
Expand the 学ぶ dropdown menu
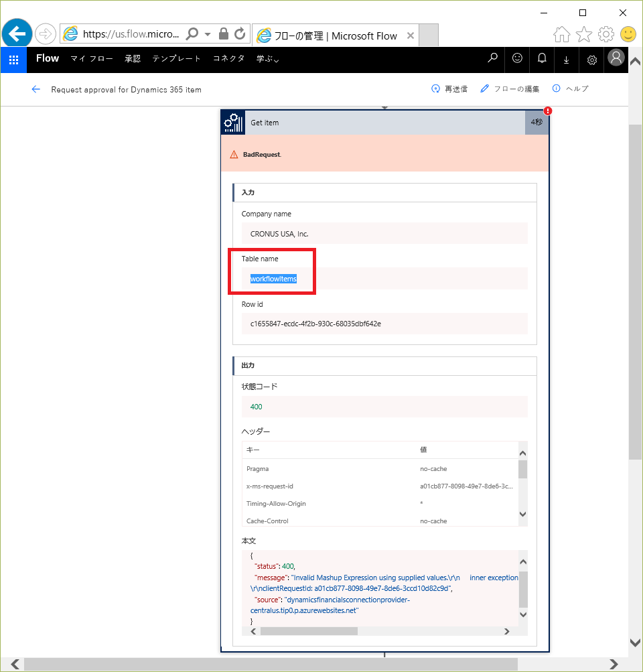pyautogui.click(x=268, y=59)
